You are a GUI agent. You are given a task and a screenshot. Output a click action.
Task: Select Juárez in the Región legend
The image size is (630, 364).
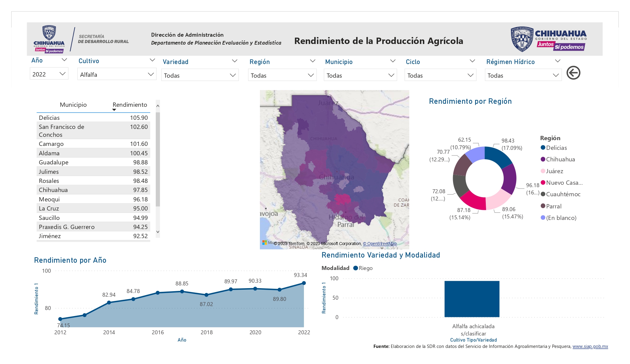[x=552, y=171]
